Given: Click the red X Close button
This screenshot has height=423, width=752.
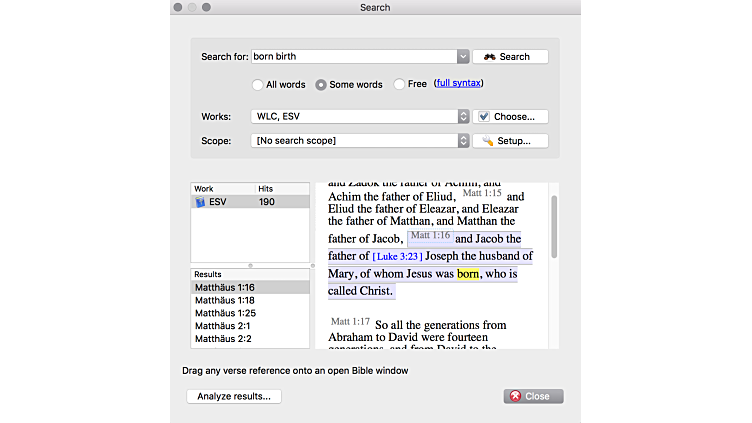Looking at the screenshot, I should pos(533,396).
